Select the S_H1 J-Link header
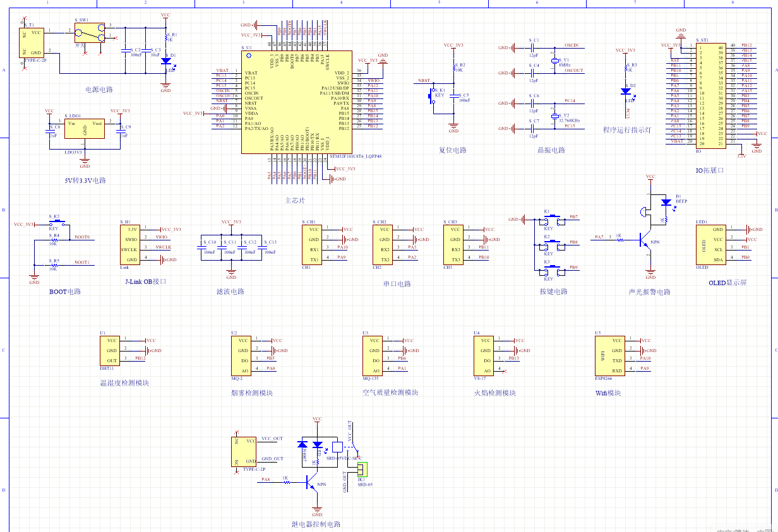The height and width of the screenshot is (532, 778). [x=129, y=245]
